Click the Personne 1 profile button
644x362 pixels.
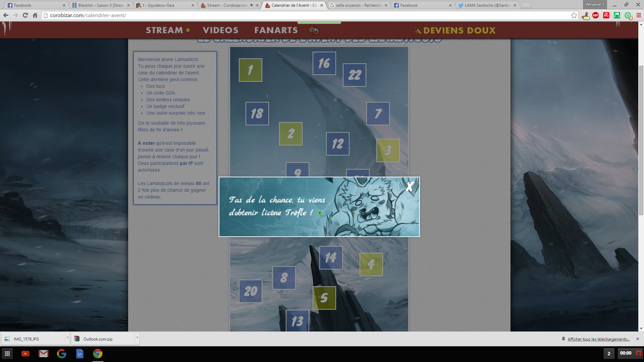(595, 4)
